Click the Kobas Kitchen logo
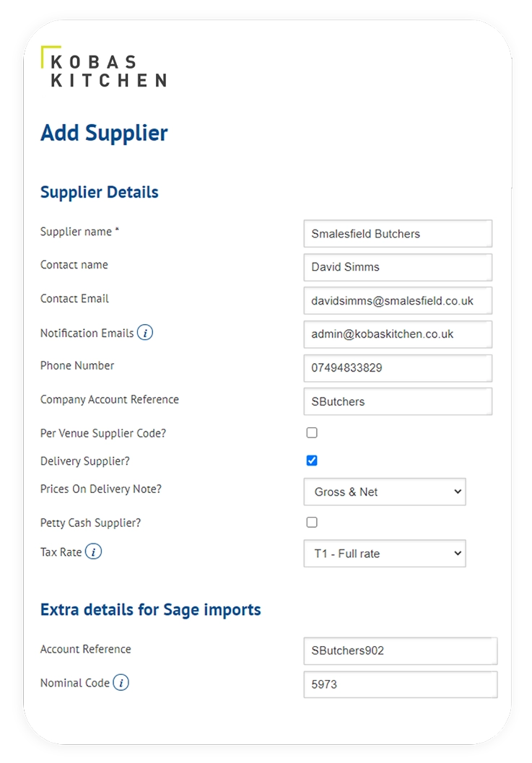The image size is (532, 763). click(x=104, y=66)
